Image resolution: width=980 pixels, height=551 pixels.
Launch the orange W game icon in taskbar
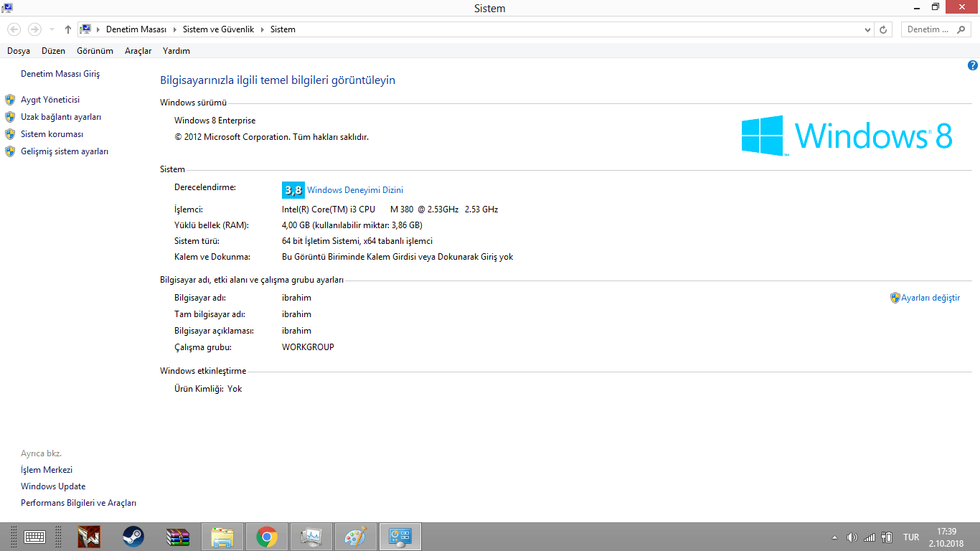pyautogui.click(x=89, y=537)
